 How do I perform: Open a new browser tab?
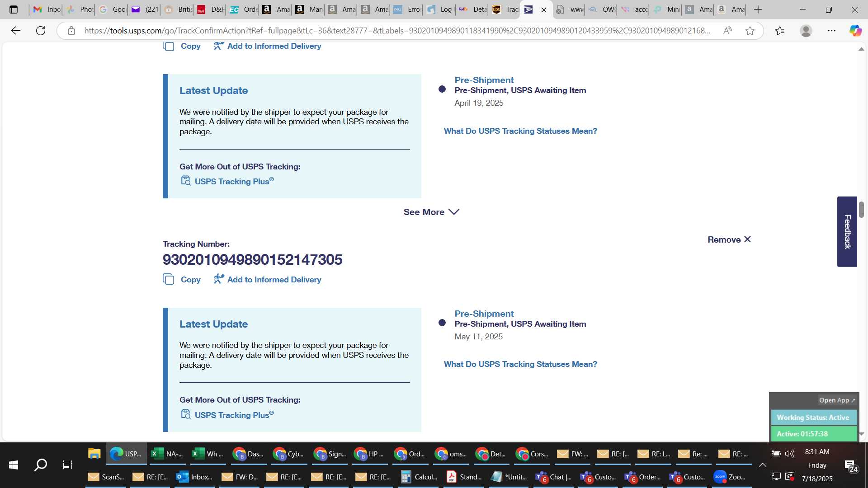point(758,9)
